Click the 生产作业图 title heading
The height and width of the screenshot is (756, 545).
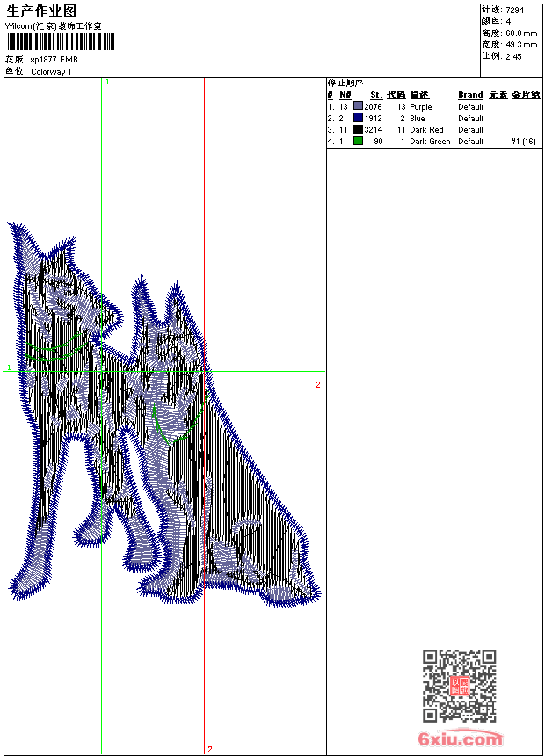pyautogui.click(x=41, y=11)
